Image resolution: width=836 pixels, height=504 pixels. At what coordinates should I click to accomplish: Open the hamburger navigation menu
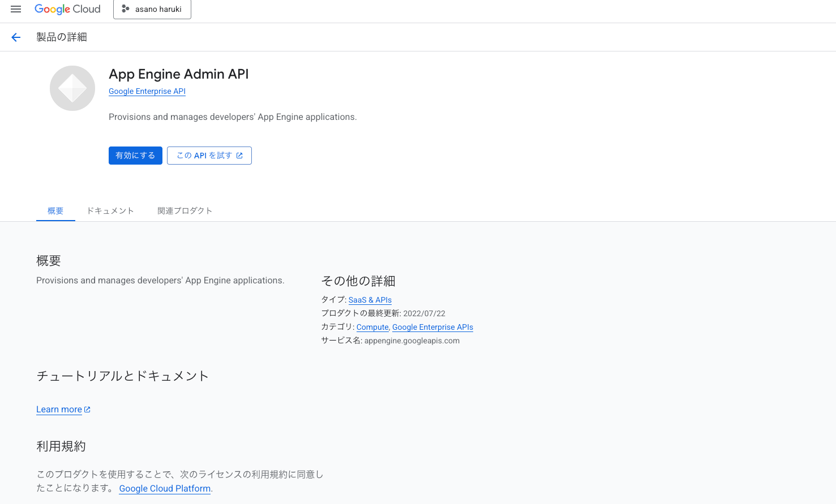(x=16, y=9)
